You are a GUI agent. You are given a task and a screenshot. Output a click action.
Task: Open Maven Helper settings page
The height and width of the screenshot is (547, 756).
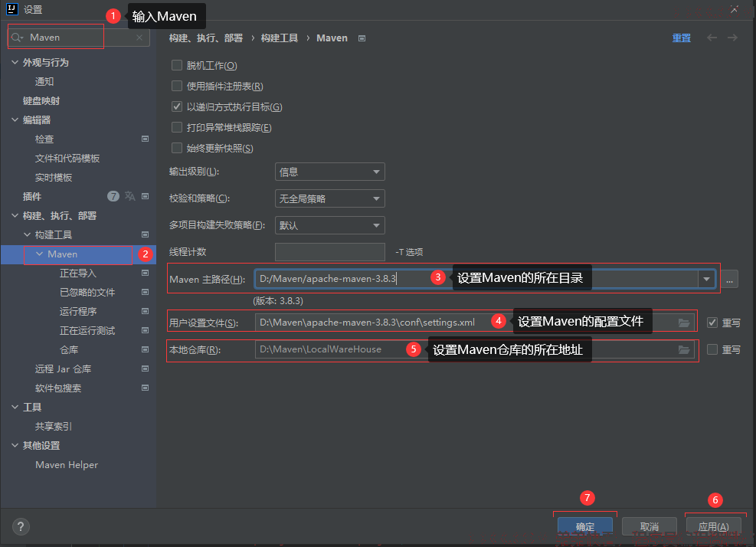click(67, 464)
